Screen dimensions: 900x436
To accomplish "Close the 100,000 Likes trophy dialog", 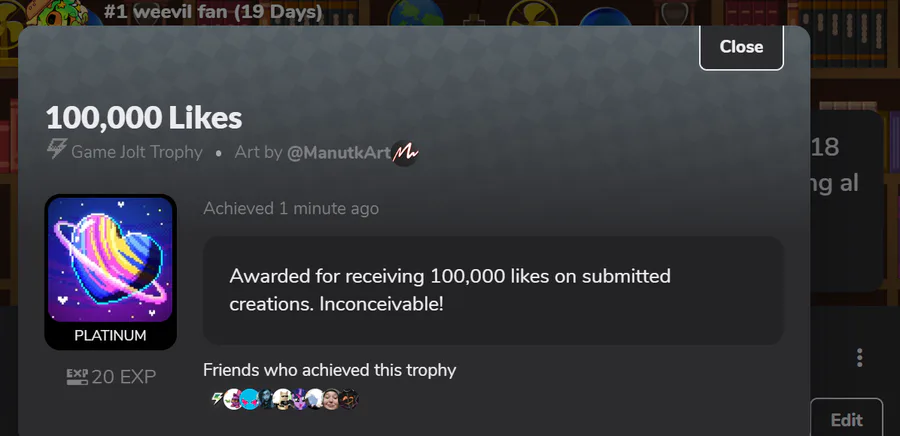I will point(741,47).
